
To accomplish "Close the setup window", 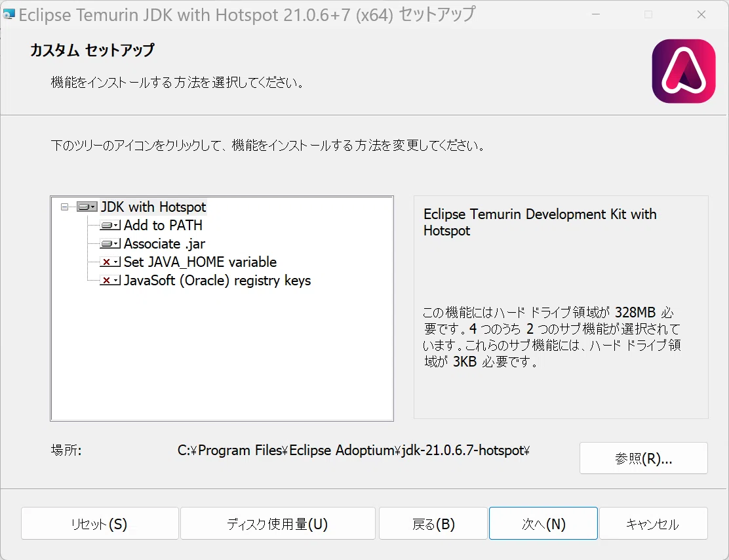I will point(701,15).
